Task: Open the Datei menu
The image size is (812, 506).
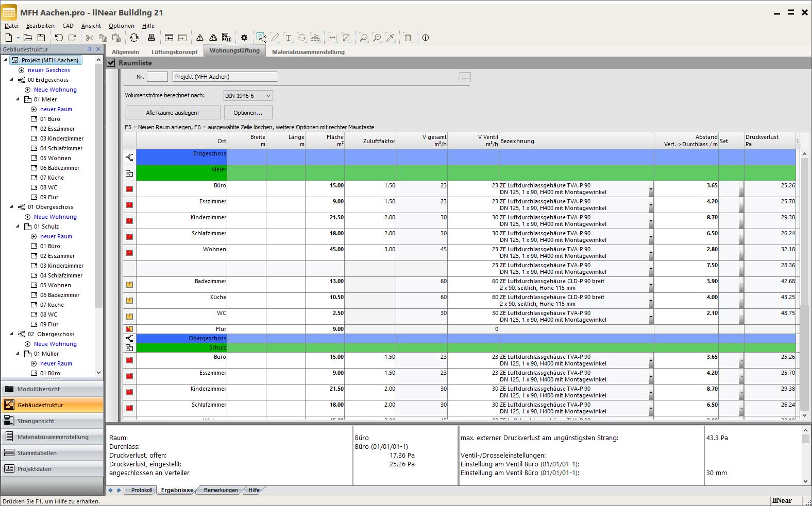Action: click(11, 26)
